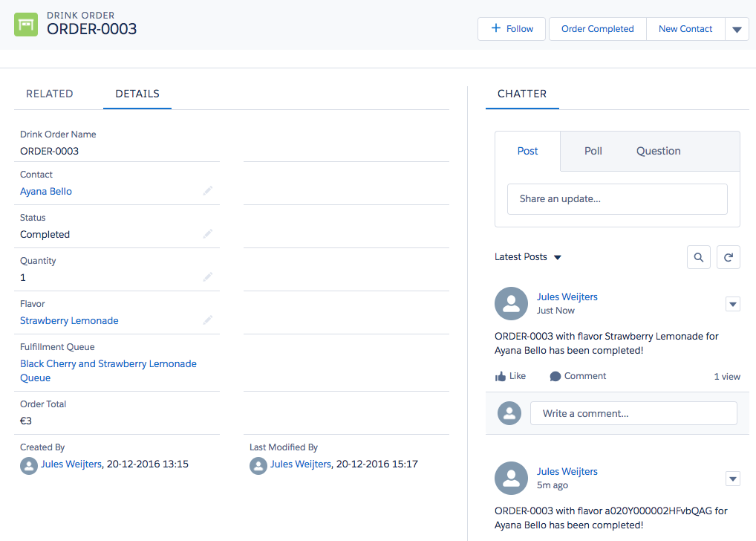Viewport: 756px width, 541px height.
Task: Switch to the Question tab
Action: coord(658,151)
